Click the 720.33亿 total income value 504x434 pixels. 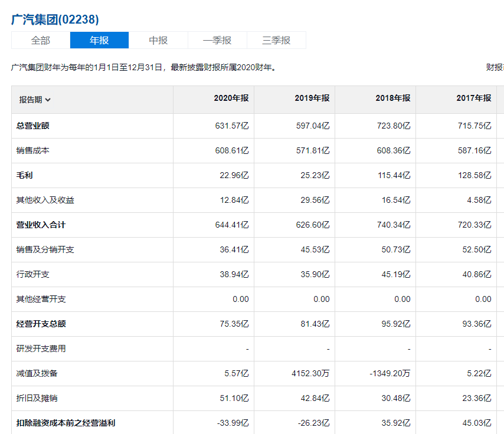tap(474, 225)
